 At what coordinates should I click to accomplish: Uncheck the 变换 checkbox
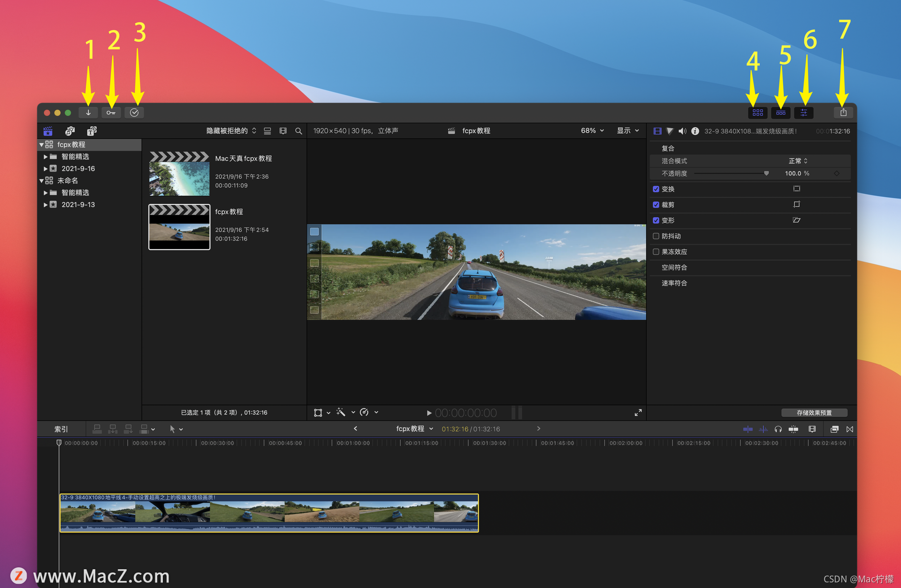[656, 189]
